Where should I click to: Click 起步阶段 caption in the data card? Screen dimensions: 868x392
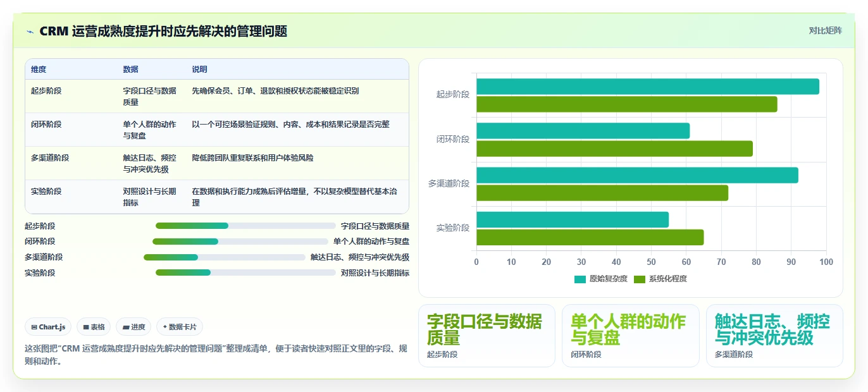[442, 355]
